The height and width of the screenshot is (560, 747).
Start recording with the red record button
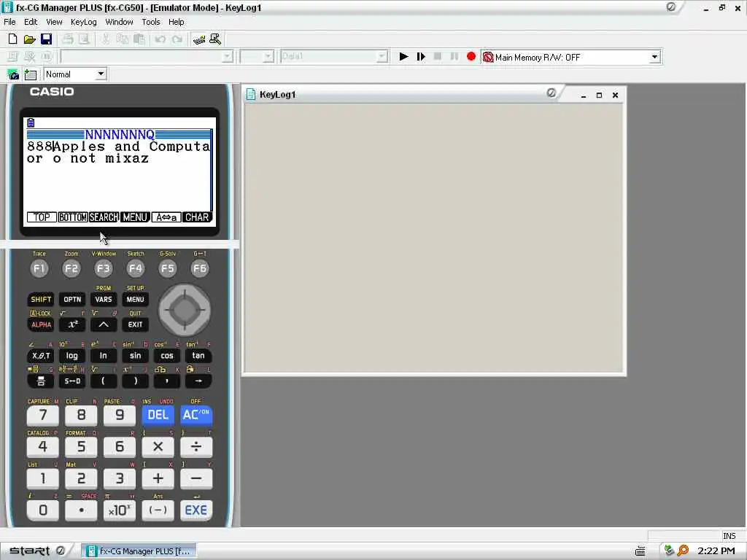pyautogui.click(x=471, y=57)
